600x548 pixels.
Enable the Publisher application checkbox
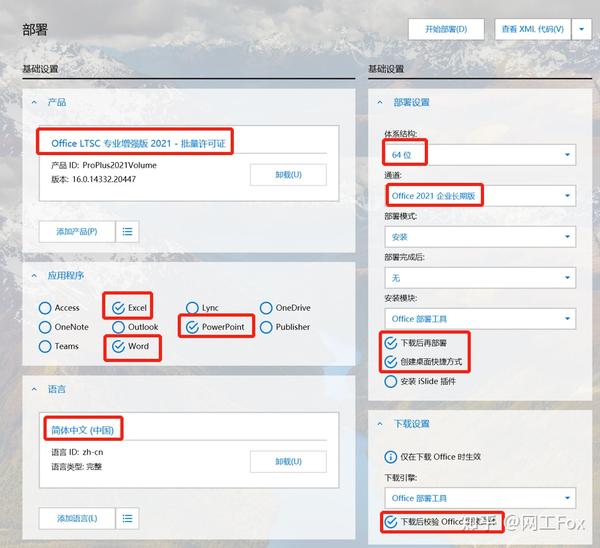pyautogui.click(x=266, y=327)
